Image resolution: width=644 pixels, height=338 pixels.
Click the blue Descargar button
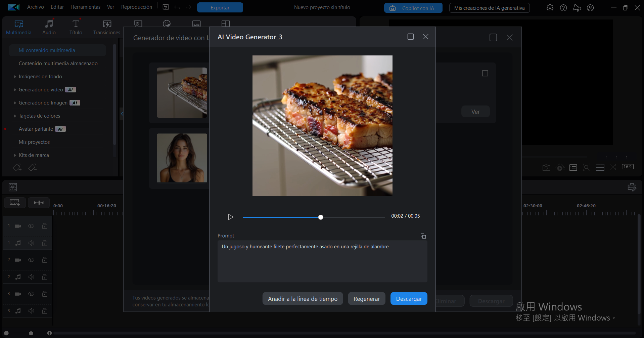point(409,299)
